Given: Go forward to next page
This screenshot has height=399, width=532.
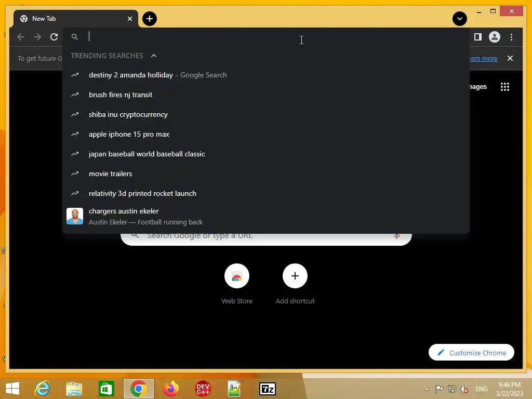Looking at the screenshot, I should point(37,37).
